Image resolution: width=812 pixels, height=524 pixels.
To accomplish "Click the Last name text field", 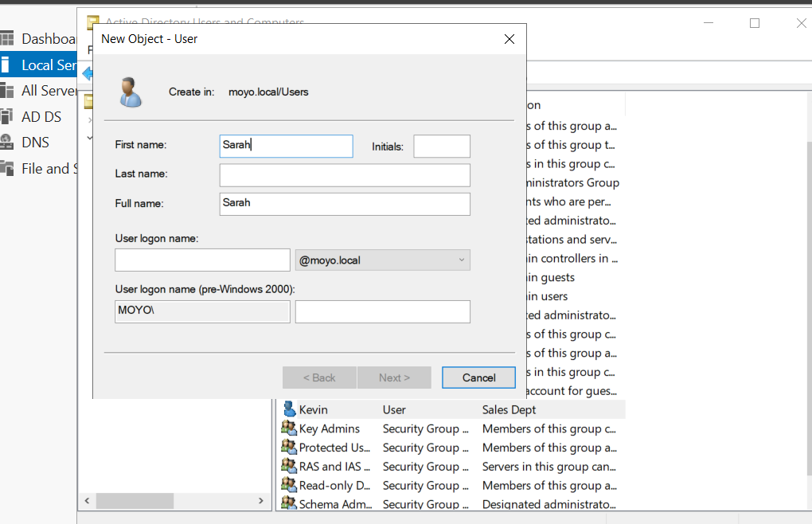I will point(345,175).
